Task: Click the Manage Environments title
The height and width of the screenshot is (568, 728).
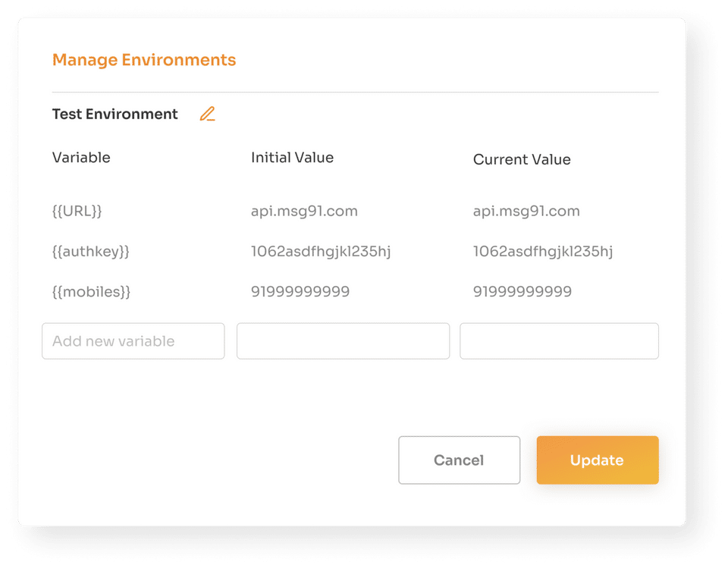Action: (144, 60)
